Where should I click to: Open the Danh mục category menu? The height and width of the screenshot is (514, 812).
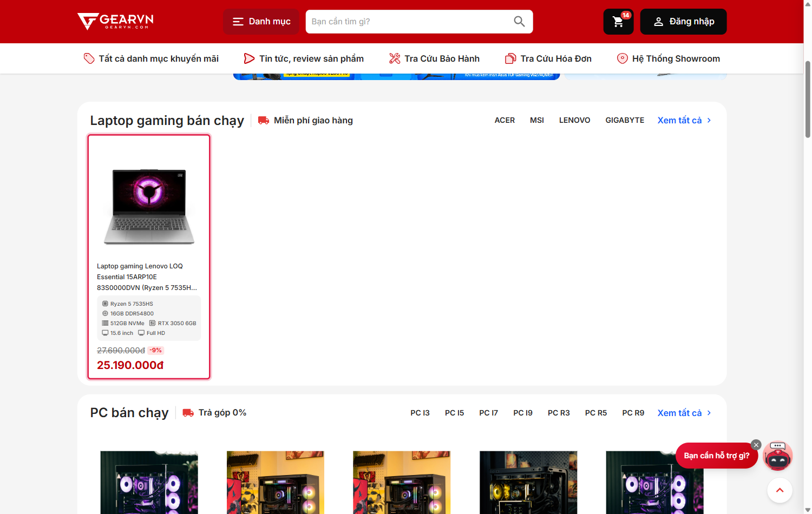pos(261,22)
